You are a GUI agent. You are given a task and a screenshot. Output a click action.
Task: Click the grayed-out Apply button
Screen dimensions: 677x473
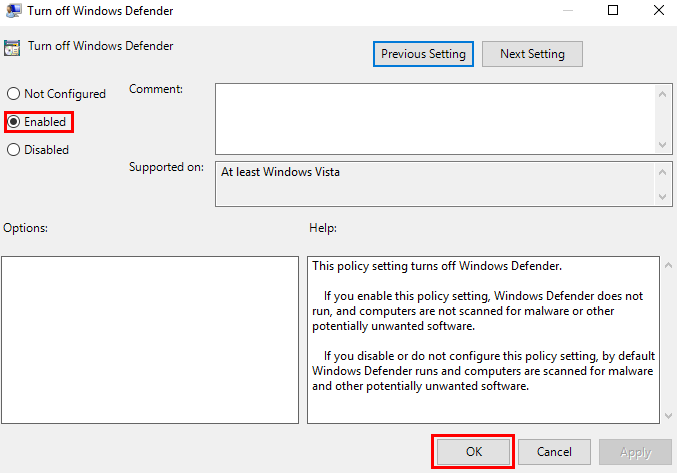pos(635,452)
